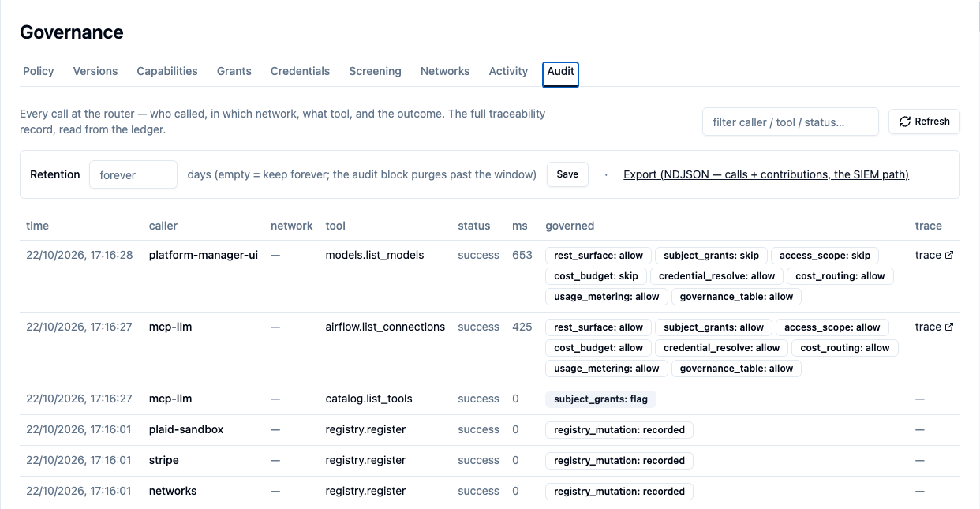Select the airflow.list_connections tool cell
980x509 pixels.
coord(385,327)
